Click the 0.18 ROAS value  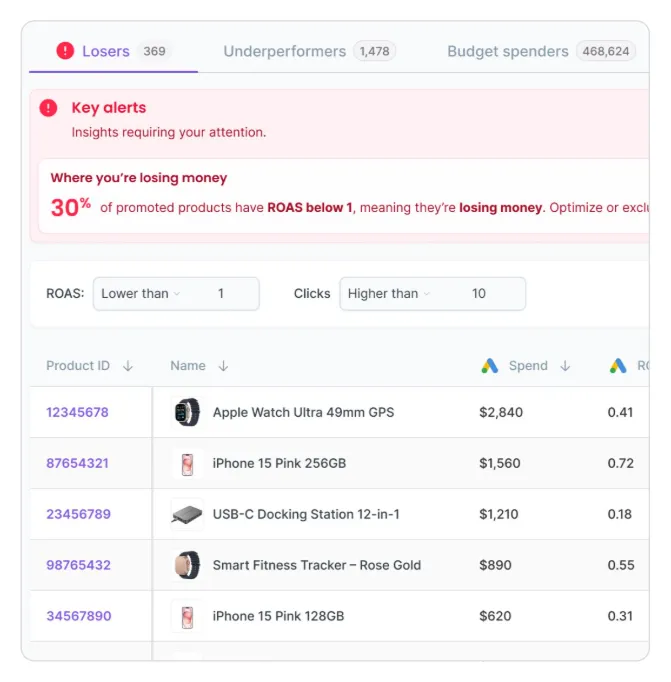point(620,514)
